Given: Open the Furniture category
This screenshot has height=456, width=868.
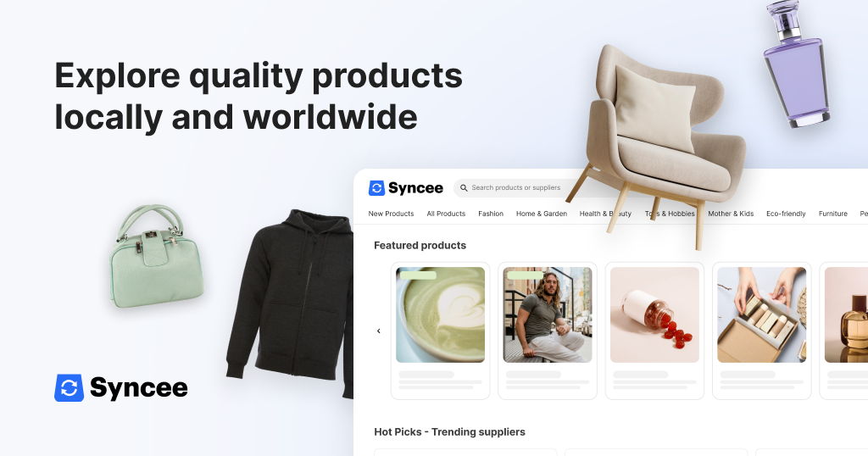Looking at the screenshot, I should point(833,214).
